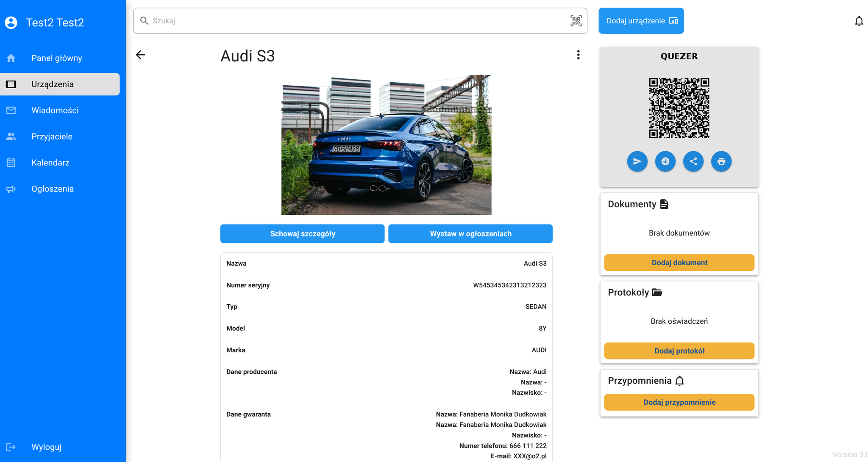868x462 pixels.
Task: Select Urządzenia in the sidebar
Action: coord(60,84)
